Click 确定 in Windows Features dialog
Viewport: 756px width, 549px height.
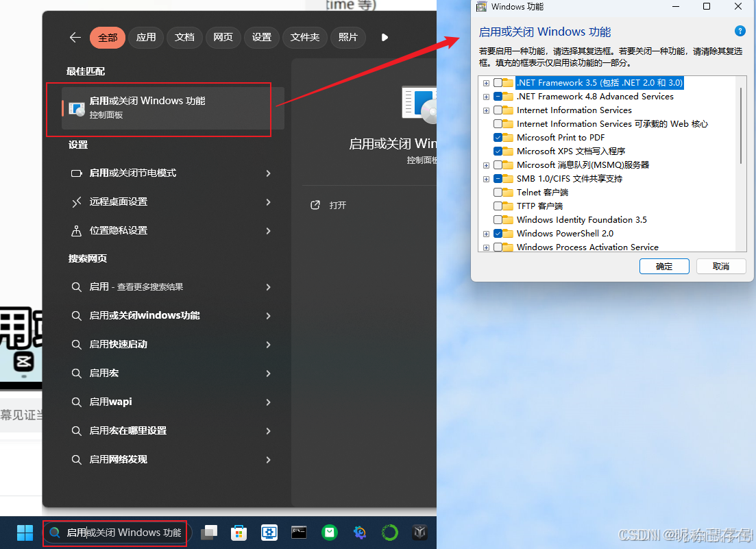[664, 266]
